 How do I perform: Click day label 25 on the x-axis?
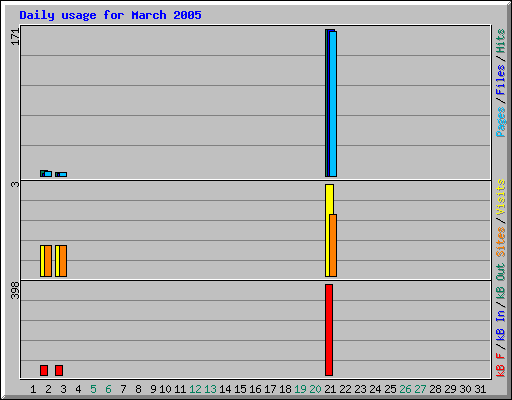coord(390,389)
